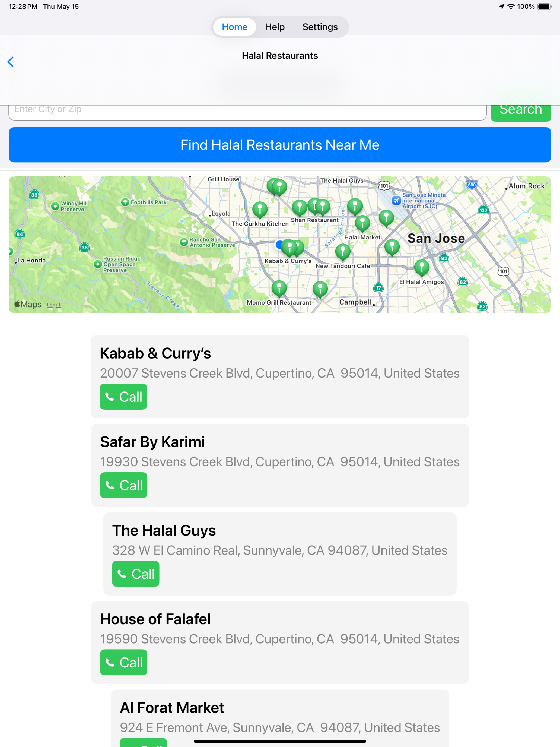
Task: Tap address 328 W El Camino Real
Action: [x=280, y=550]
